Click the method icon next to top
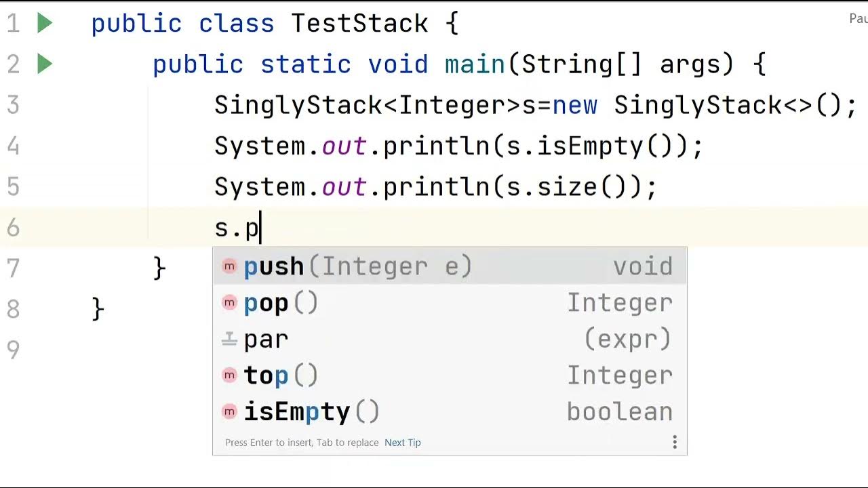Viewport: 868px width, 488px height. (x=230, y=375)
